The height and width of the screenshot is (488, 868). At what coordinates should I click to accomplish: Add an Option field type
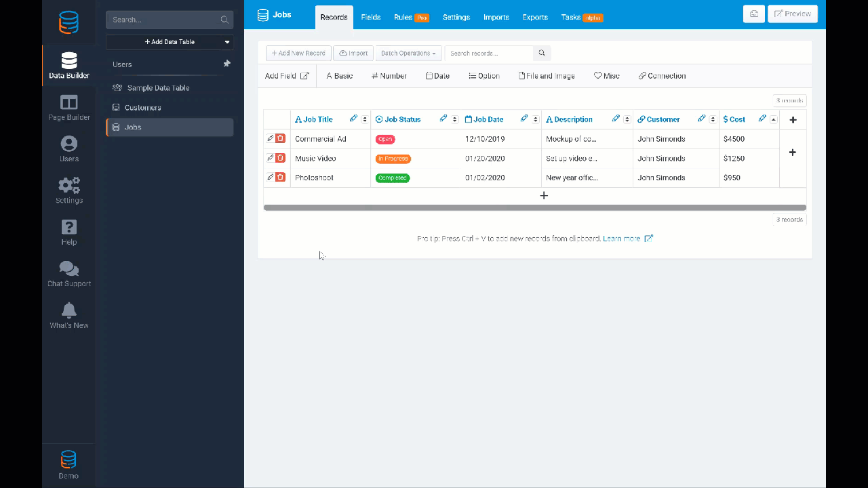(484, 76)
